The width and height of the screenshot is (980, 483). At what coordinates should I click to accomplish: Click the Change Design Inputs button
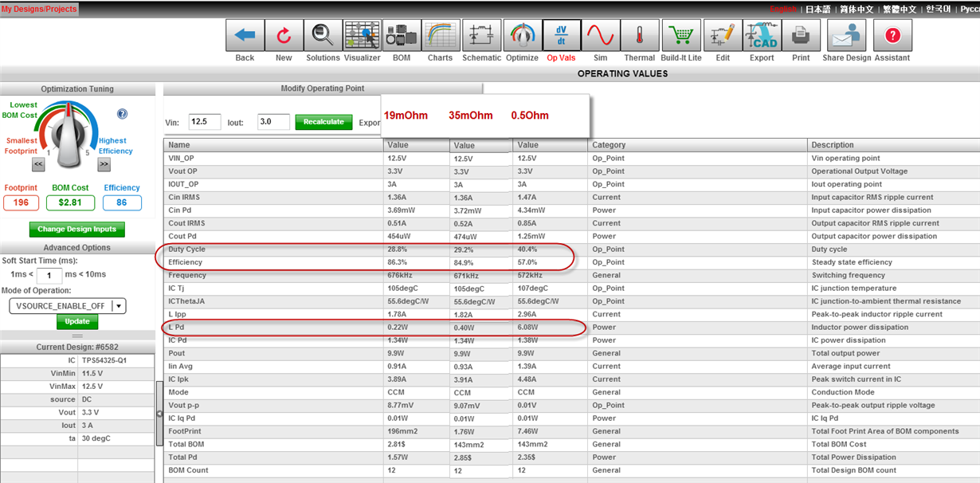(76, 229)
